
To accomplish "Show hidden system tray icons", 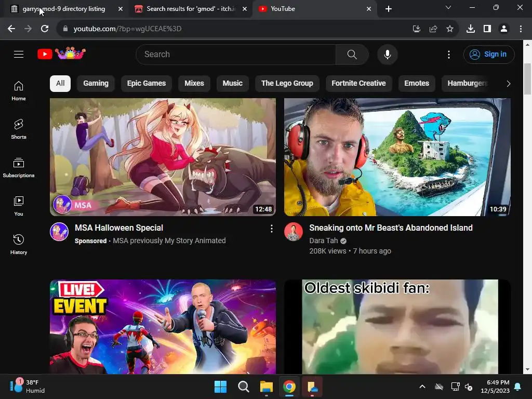I will tap(422, 387).
